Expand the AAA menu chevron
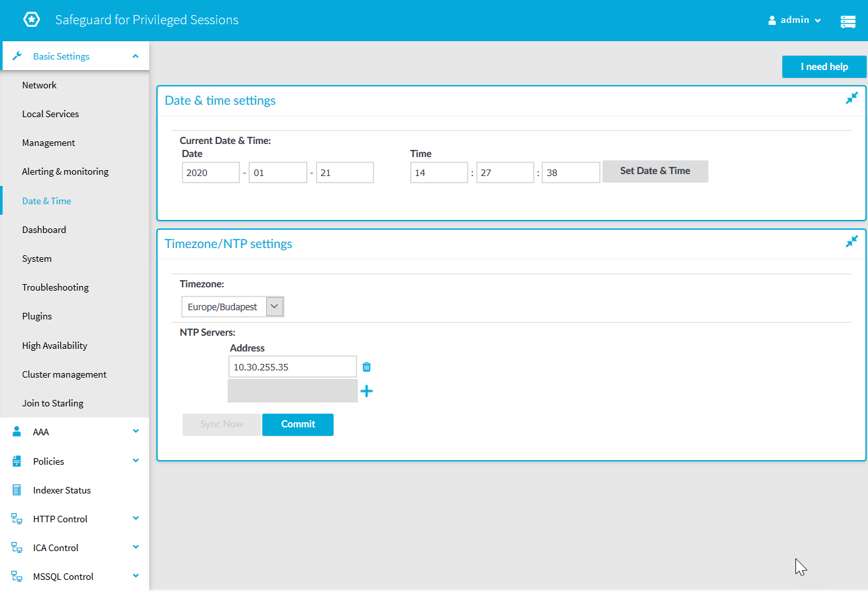Viewport: 868px width, 591px height. pyautogui.click(x=135, y=431)
